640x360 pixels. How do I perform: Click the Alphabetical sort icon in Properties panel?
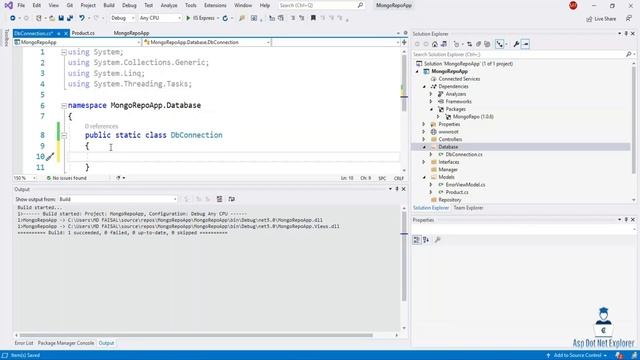[426, 240]
